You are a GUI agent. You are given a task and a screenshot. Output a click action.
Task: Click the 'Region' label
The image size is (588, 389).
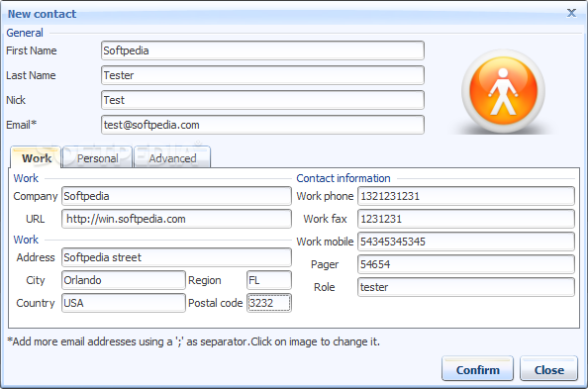tap(204, 280)
